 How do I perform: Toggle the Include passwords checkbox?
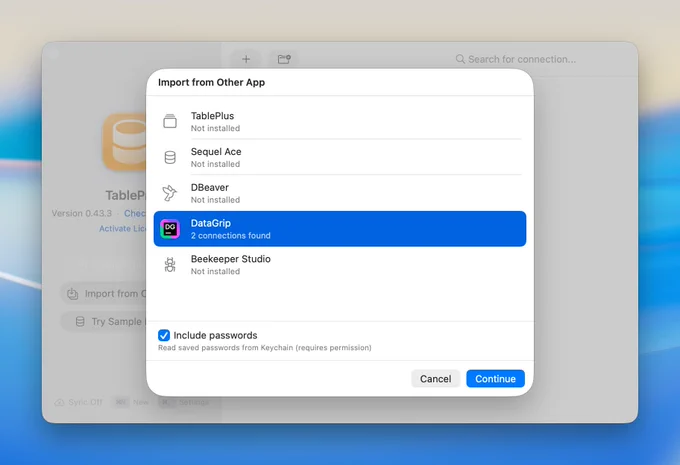(164, 335)
